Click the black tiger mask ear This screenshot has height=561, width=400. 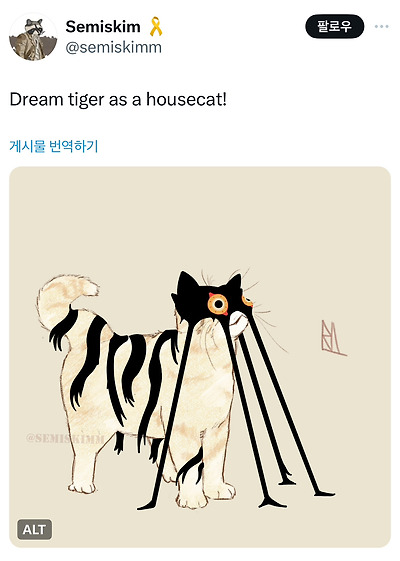(187, 283)
